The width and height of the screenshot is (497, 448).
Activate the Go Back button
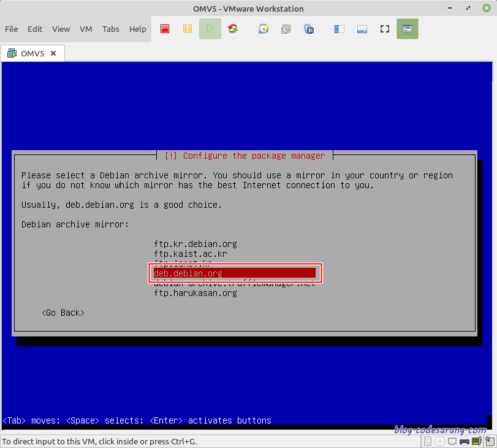63,313
